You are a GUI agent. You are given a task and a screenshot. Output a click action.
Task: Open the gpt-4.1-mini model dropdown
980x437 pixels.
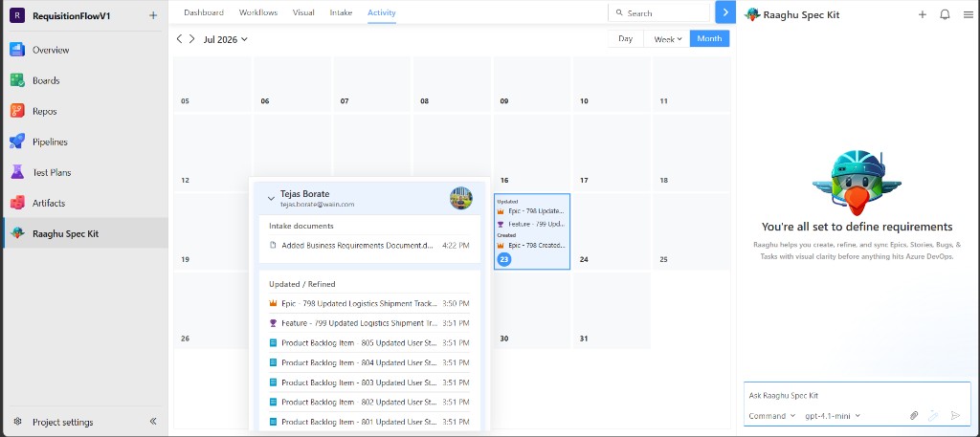[833, 416]
